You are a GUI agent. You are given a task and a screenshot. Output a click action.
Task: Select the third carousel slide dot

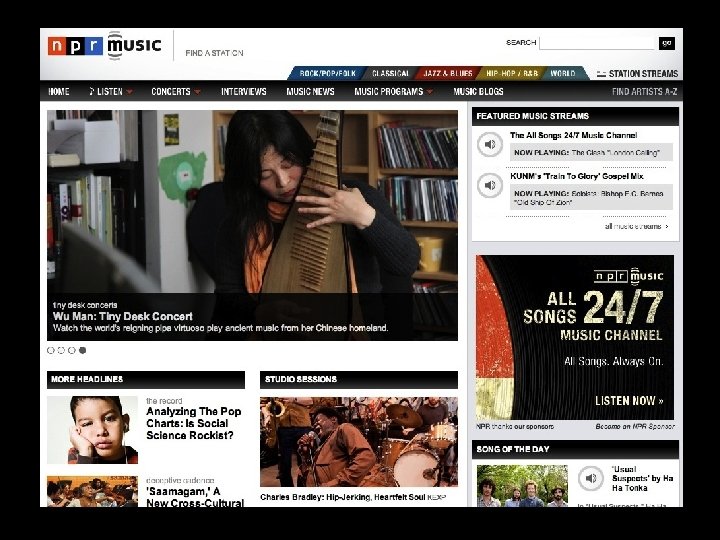[x=72, y=350]
